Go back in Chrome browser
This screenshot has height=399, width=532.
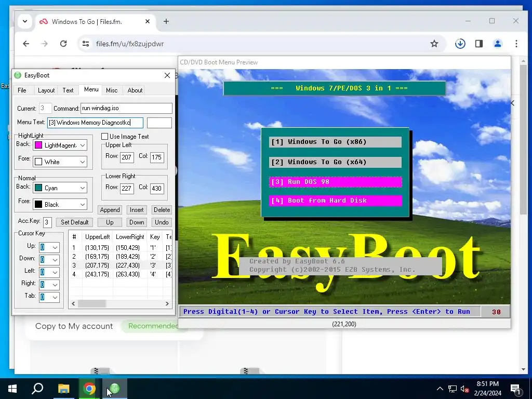pyautogui.click(x=26, y=44)
